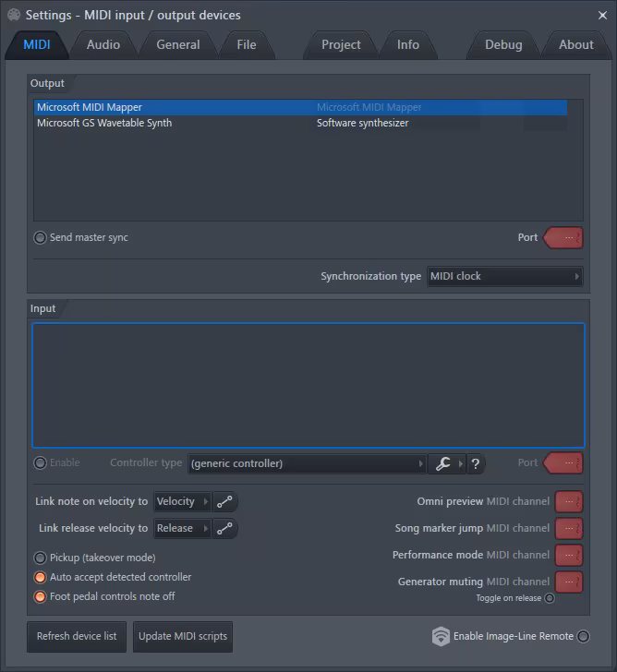Disable Foot pedal controls note off
Screen dimensions: 617x672
40,596
